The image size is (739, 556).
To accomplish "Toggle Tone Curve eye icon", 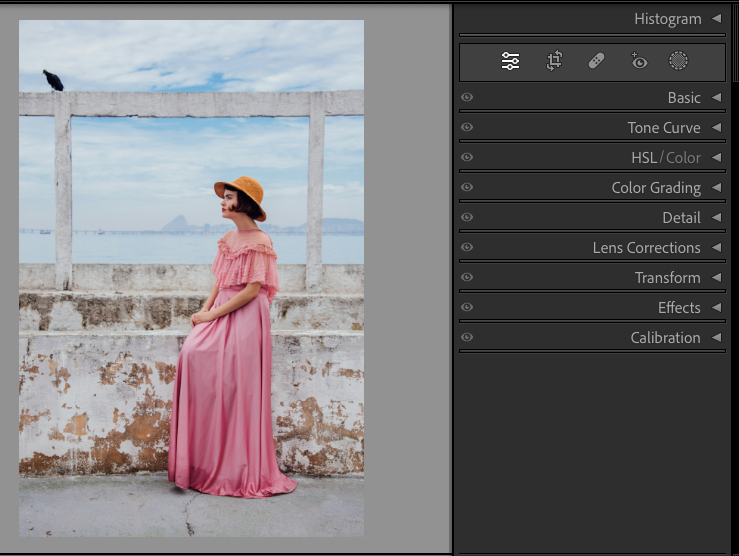I will point(467,127).
